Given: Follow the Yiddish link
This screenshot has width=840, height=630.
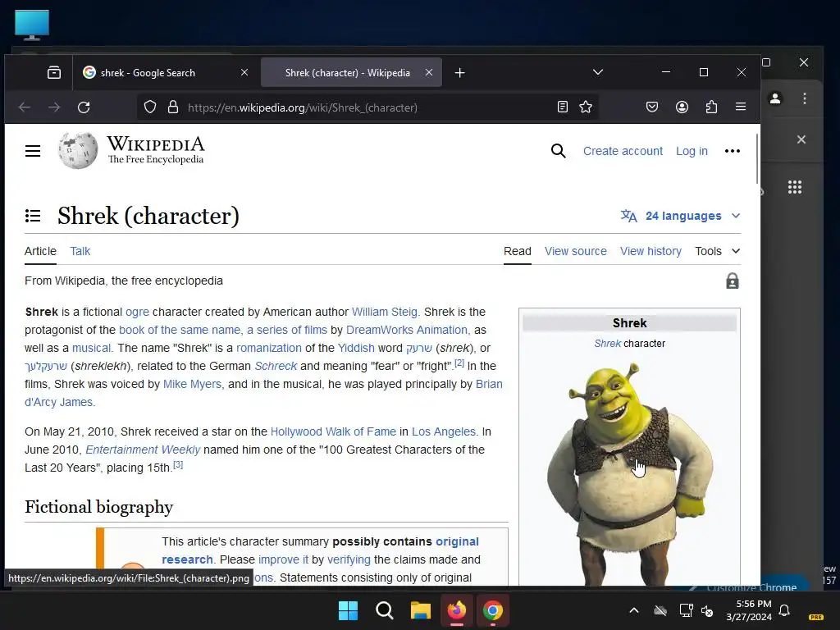Looking at the screenshot, I should (x=356, y=348).
